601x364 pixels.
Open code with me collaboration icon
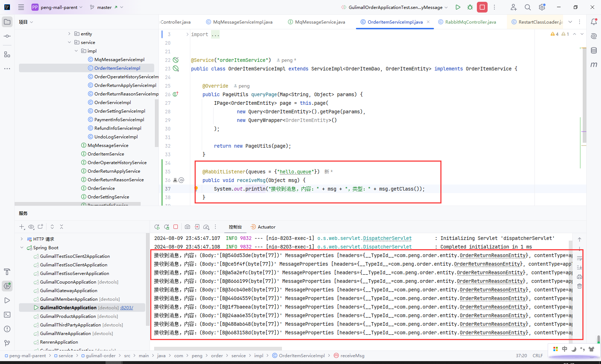pos(513,7)
